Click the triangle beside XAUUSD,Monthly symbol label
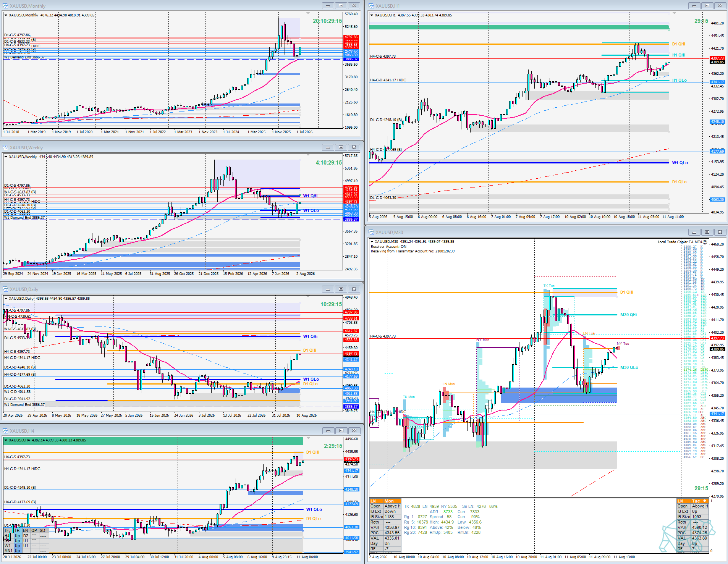This screenshot has height=564, width=728. [x=6, y=15]
